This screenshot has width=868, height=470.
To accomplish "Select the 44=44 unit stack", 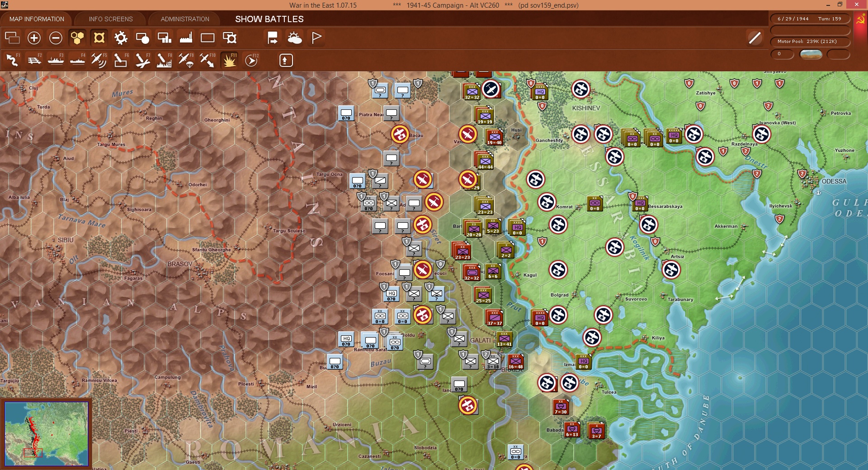I will click(x=485, y=161).
